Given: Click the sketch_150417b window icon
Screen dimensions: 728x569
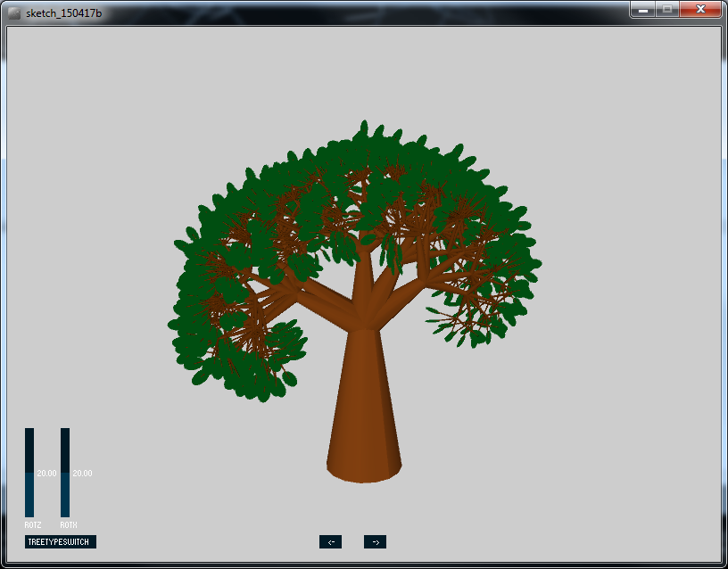Looking at the screenshot, I should pos(14,13).
